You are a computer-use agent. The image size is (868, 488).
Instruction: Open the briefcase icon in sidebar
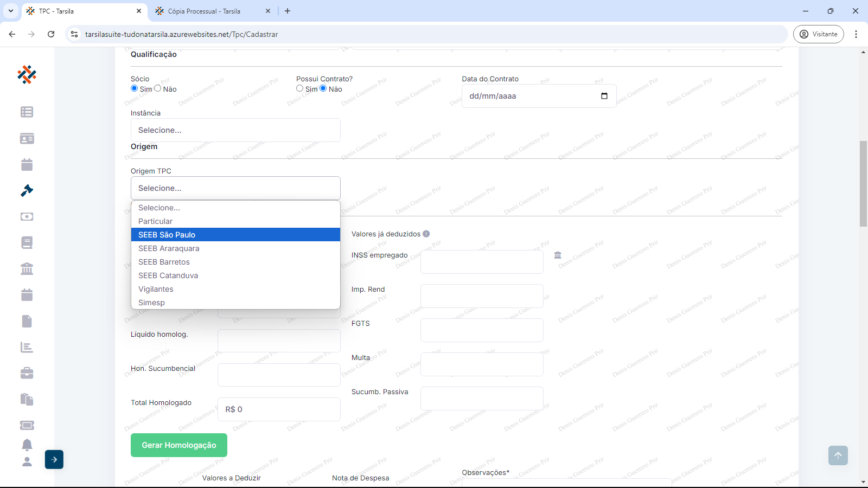coord(27,373)
